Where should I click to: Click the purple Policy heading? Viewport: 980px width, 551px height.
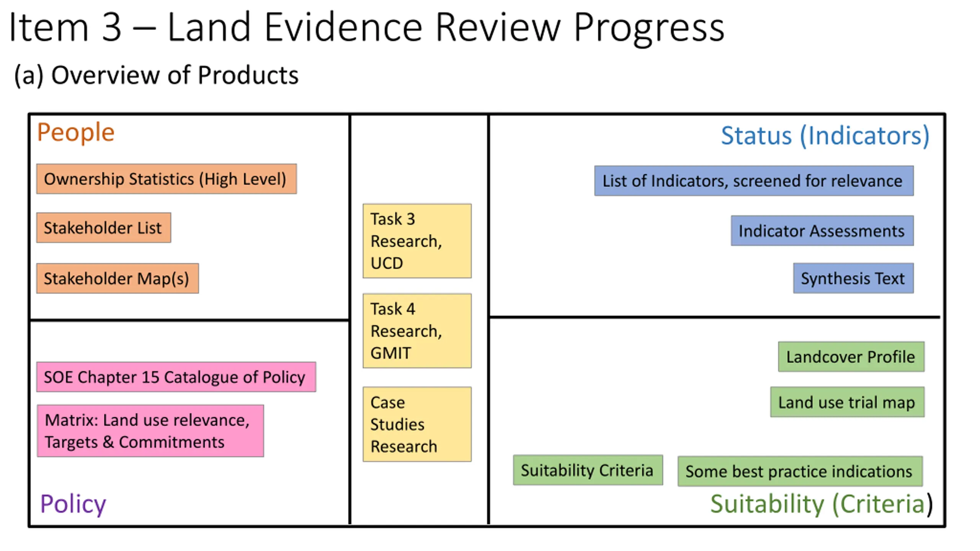pyautogui.click(x=73, y=504)
